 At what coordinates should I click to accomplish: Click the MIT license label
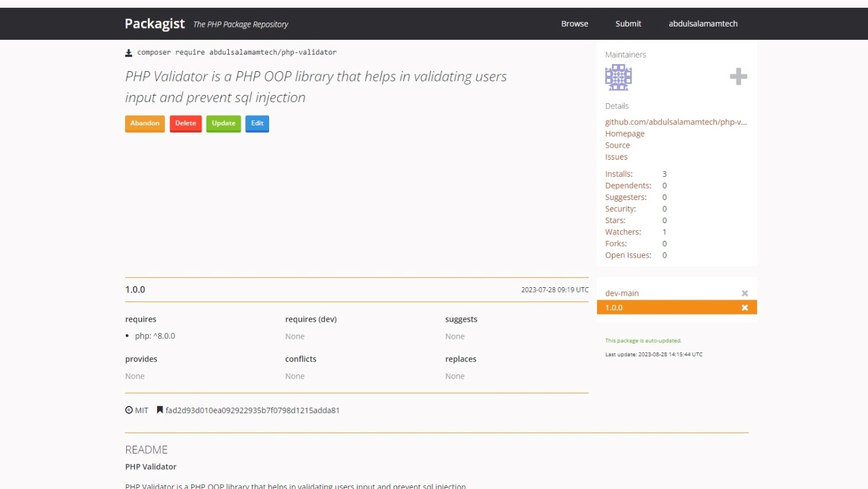point(142,410)
